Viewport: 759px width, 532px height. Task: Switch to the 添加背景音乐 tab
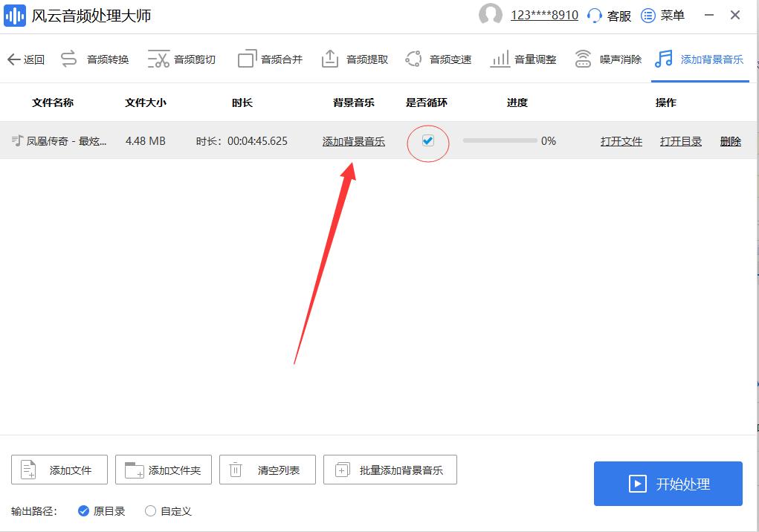700,58
